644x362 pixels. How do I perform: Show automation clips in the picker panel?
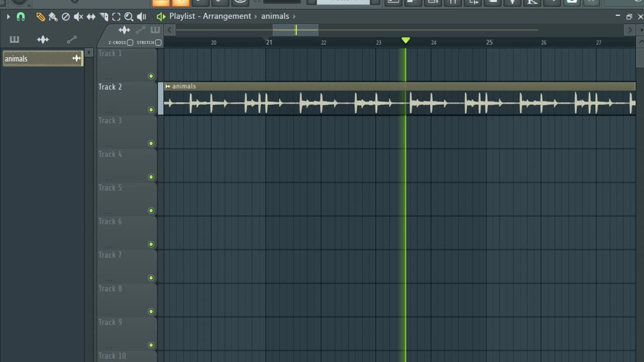point(72,39)
